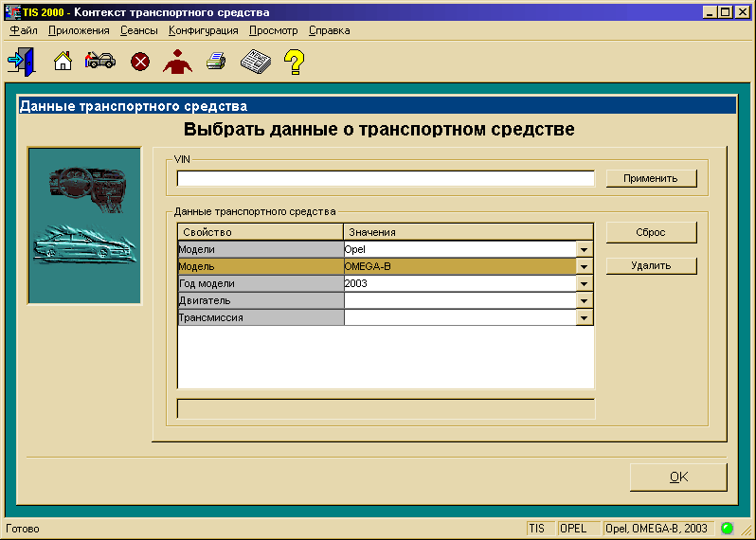Open the red user person icon
The image size is (756, 540).
pos(177,62)
